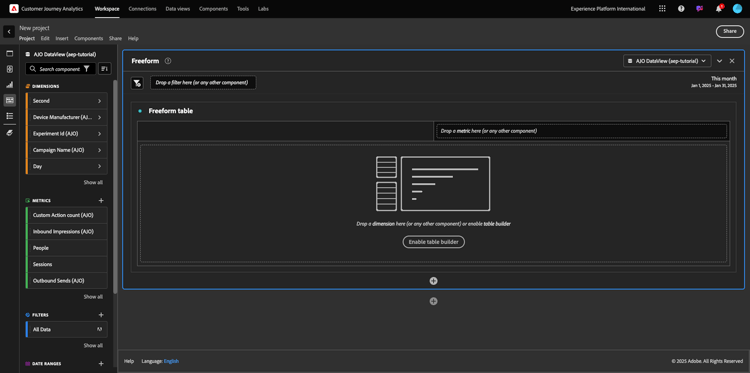
Task: Click the Drop a filter here field
Action: [x=203, y=82]
